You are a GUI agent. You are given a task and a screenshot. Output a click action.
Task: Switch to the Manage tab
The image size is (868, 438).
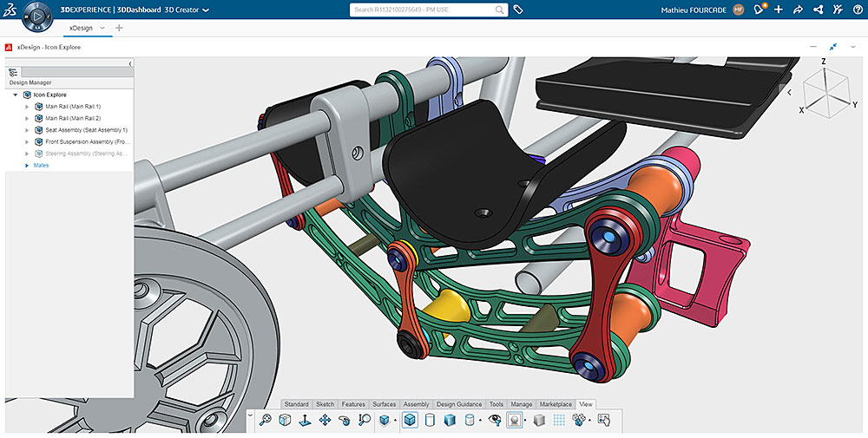click(522, 404)
